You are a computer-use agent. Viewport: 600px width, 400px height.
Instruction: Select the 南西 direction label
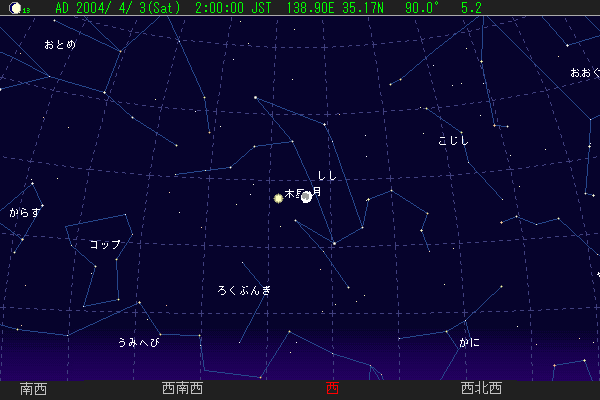(32, 389)
